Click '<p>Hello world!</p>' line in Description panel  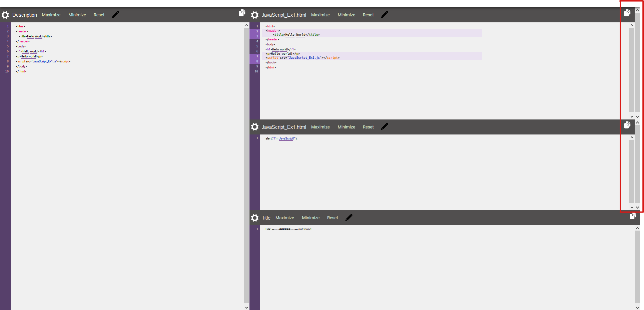coord(29,56)
